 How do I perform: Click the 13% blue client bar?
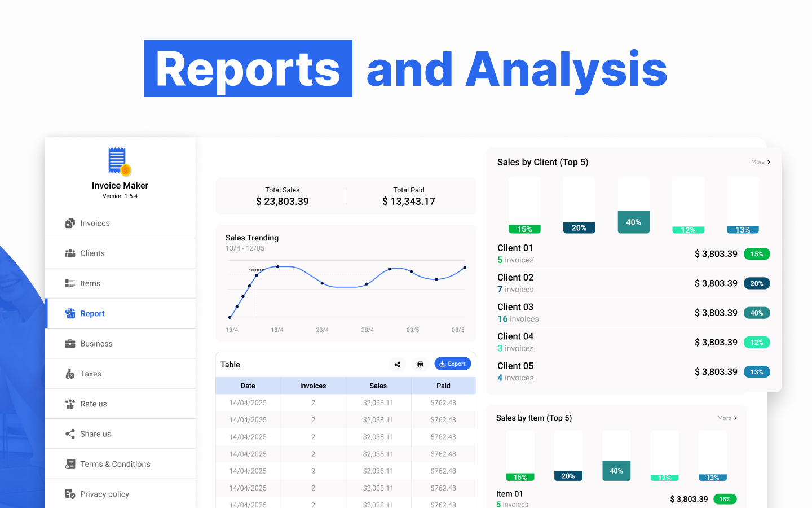click(743, 230)
